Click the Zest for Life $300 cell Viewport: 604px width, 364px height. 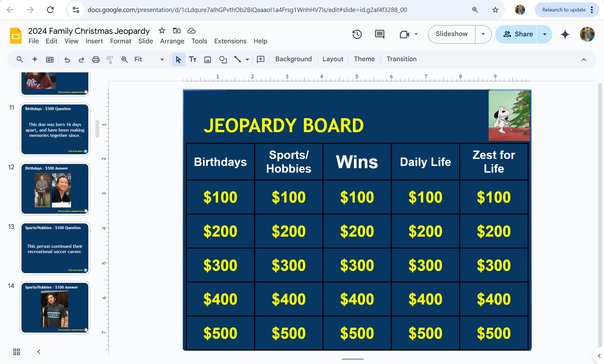pyautogui.click(x=494, y=265)
